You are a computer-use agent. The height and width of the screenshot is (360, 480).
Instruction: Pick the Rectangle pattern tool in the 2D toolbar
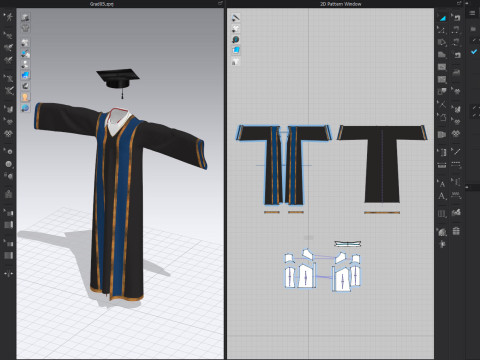tap(442, 67)
